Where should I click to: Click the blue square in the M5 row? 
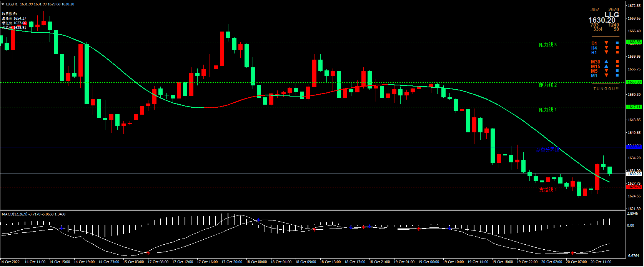[x=617, y=71]
